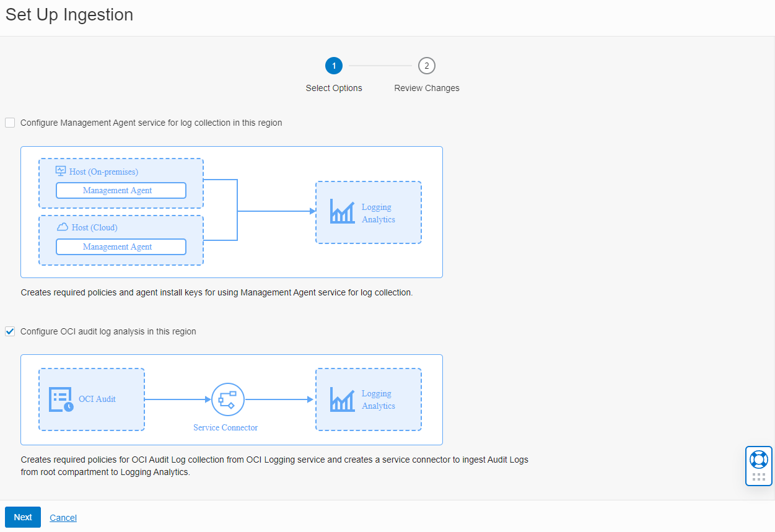Click the 'Host (Cloud)' label

tap(94, 227)
